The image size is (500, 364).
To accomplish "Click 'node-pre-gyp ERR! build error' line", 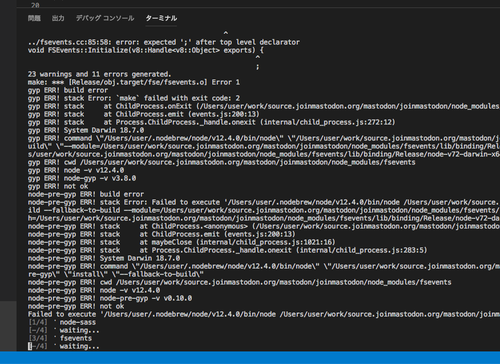I will click(x=86, y=194).
